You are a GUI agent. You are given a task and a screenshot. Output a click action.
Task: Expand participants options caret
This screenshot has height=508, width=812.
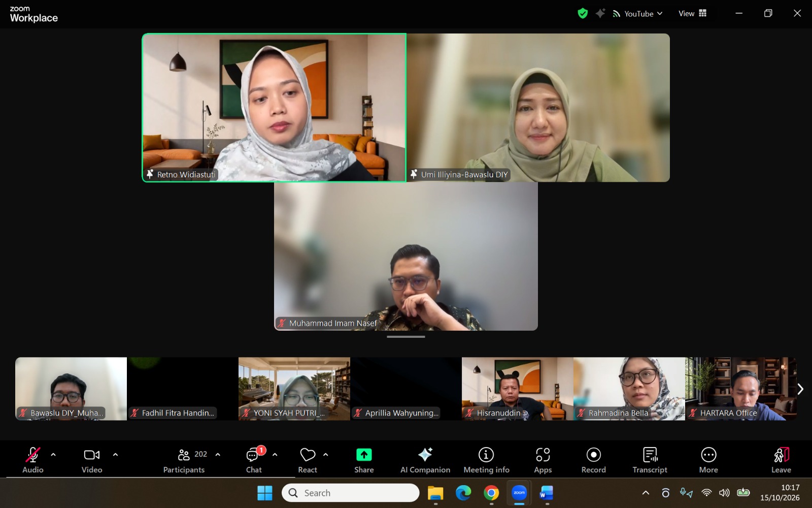[218, 455]
